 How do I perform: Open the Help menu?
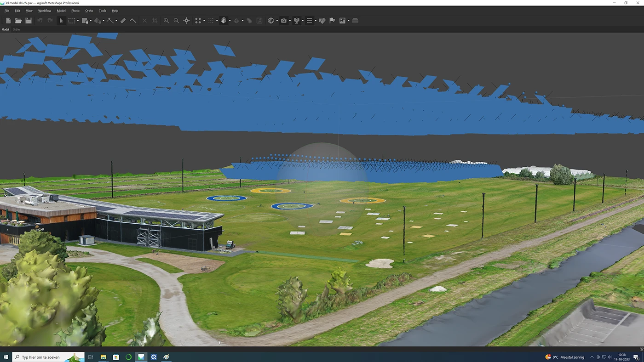pyautogui.click(x=115, y=11)
